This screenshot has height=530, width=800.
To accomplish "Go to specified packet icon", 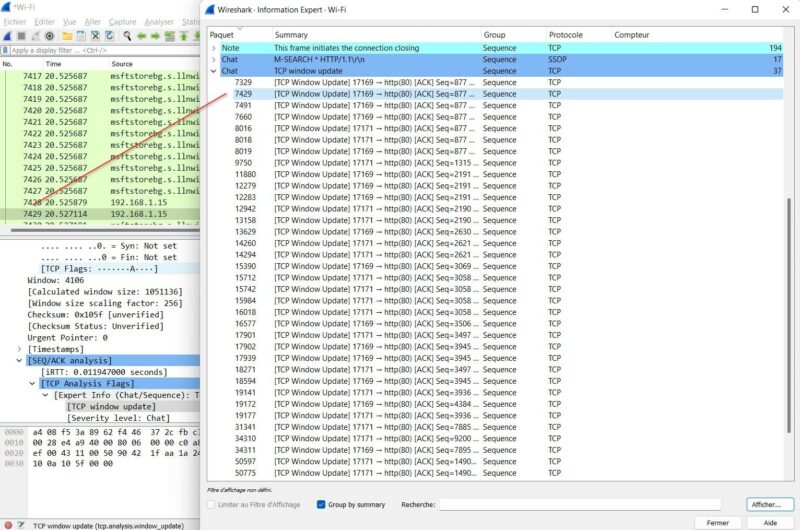I will [169, 36].
